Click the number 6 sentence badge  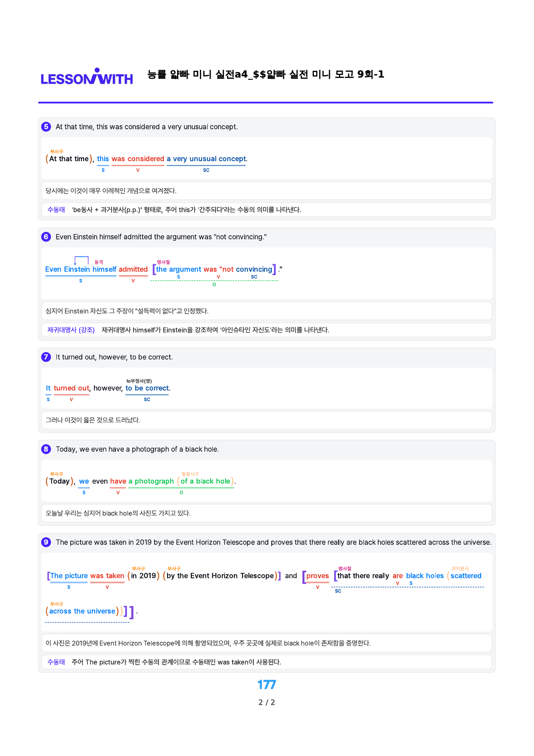(46, 237)
